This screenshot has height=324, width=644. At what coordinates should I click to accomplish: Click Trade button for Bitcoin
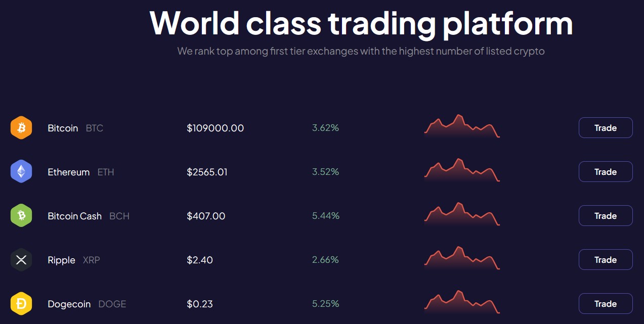click(606, 128)
